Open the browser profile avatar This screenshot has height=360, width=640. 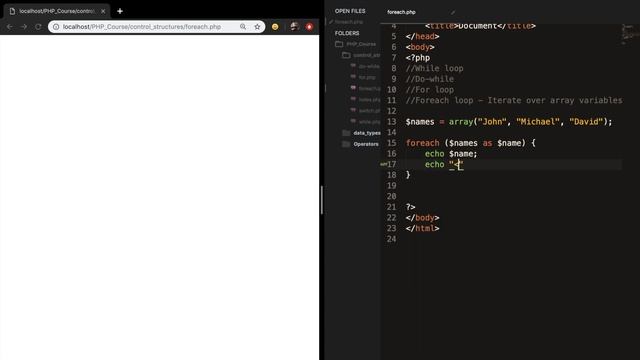[294, 27]
